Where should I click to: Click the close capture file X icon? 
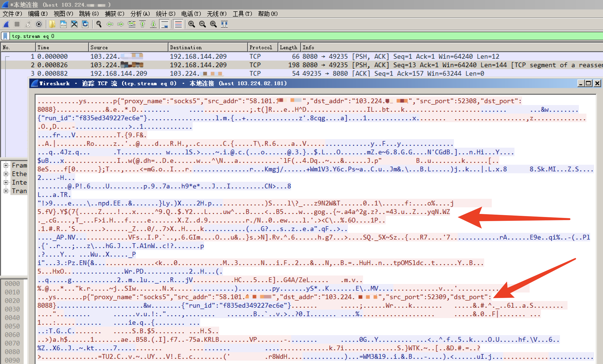(74, 24)
